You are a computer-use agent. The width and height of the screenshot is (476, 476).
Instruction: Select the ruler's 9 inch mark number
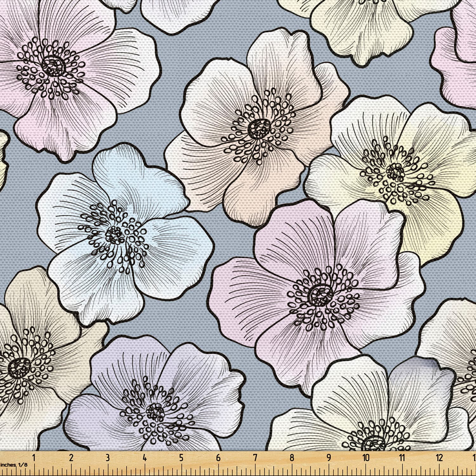(x=328, y=458)
